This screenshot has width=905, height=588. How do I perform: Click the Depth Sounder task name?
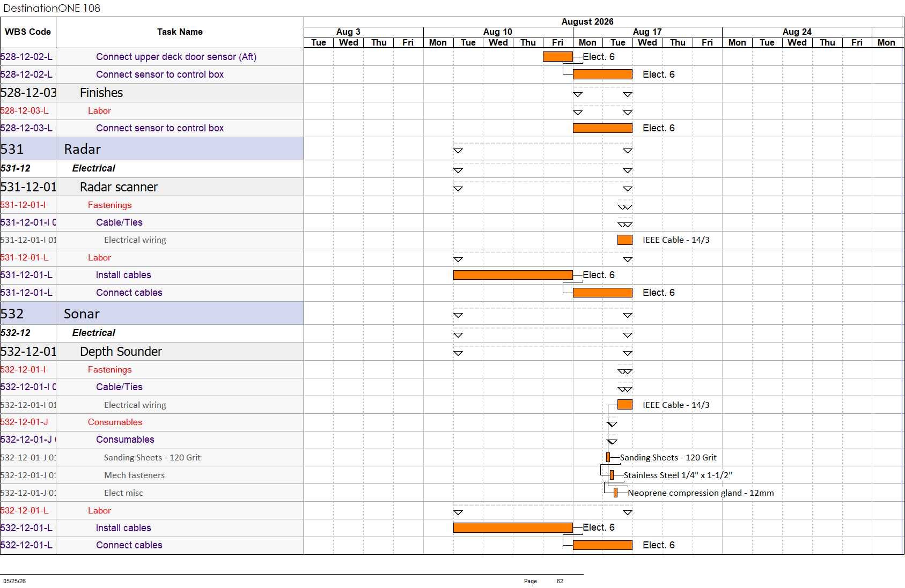[121, 352]
